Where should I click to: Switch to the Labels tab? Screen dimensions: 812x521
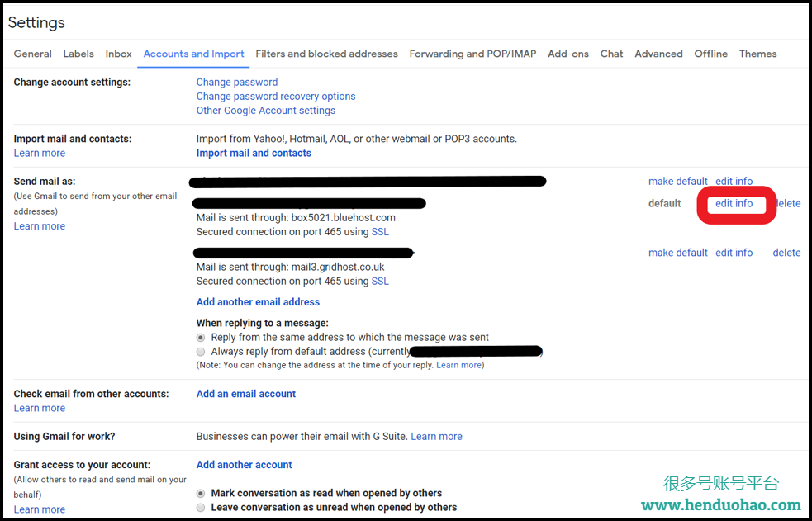78,54
